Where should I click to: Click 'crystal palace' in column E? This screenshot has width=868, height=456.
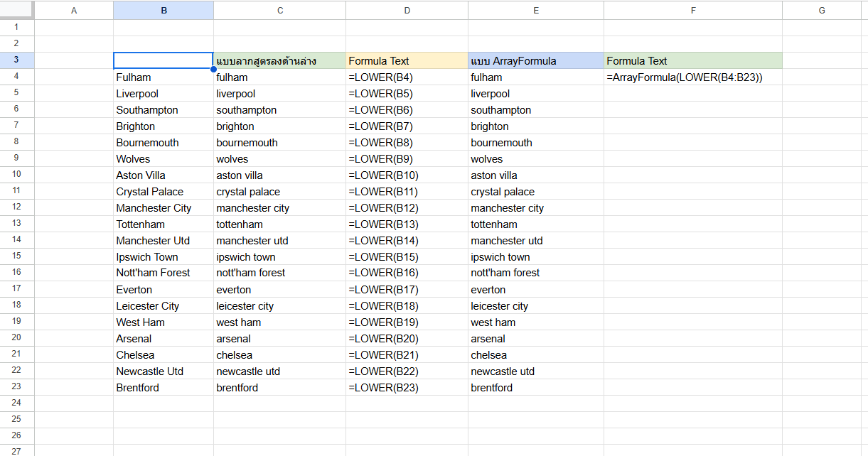[536, 191]
